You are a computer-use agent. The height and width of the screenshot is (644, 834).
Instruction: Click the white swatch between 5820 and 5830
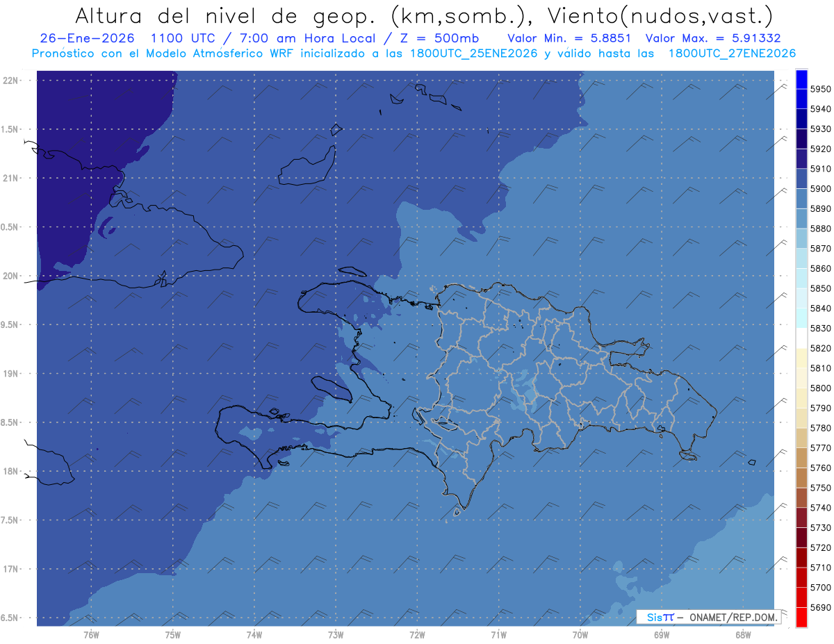click(x=801, y=338)
